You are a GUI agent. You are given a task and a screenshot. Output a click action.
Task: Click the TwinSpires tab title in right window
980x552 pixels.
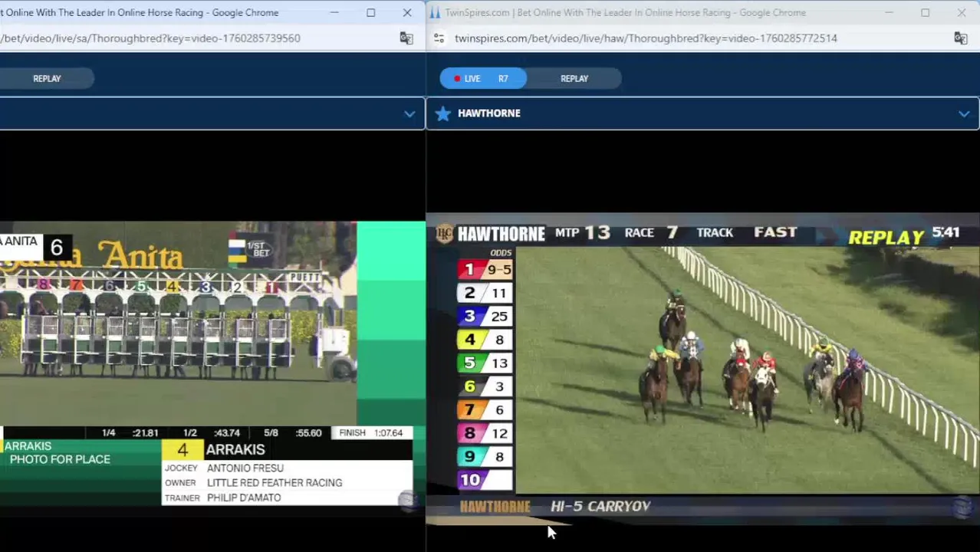point(625,12)
